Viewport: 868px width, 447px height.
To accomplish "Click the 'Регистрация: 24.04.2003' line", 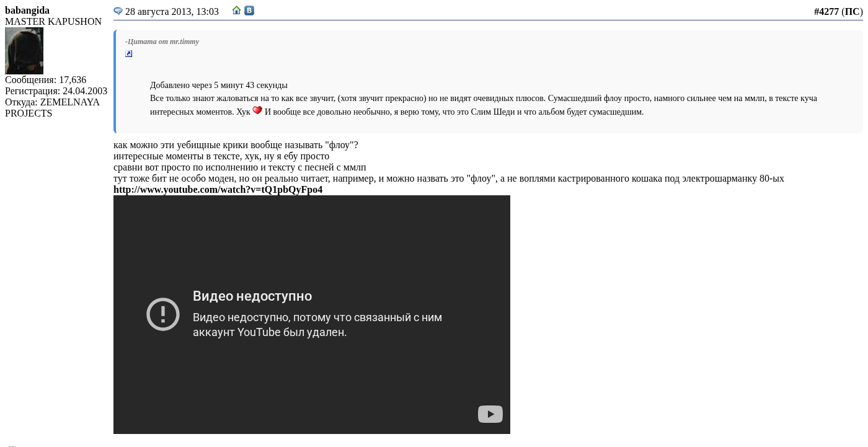I will [56, 91].
